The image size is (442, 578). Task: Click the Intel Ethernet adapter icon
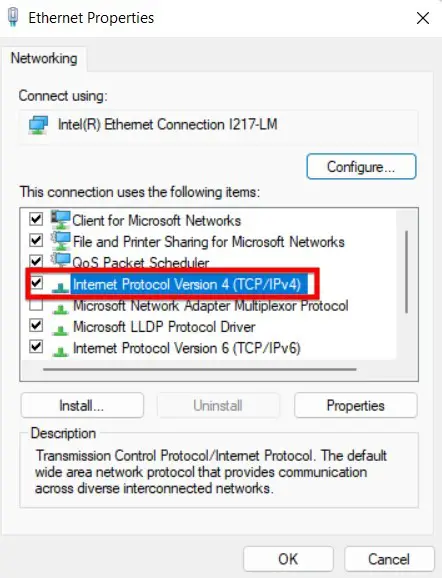pyautogui.click(x=39, y=125)
